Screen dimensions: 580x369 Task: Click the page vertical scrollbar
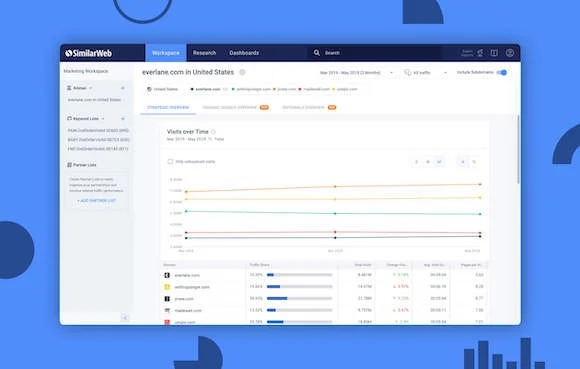[x=518, y=149]
